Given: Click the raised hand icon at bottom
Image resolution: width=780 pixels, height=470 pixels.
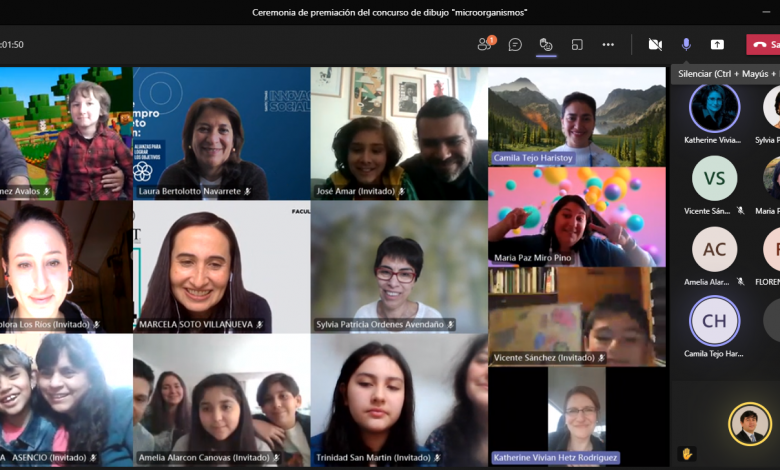Looking at the screenshot, I should (687, 453).
